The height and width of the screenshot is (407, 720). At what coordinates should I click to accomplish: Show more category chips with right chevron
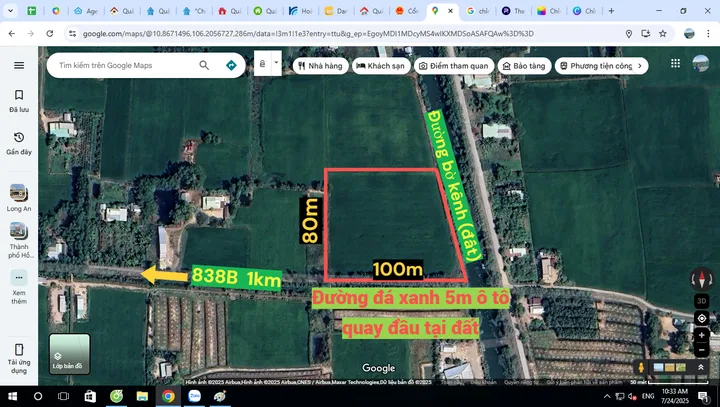[x=640, y=66]
